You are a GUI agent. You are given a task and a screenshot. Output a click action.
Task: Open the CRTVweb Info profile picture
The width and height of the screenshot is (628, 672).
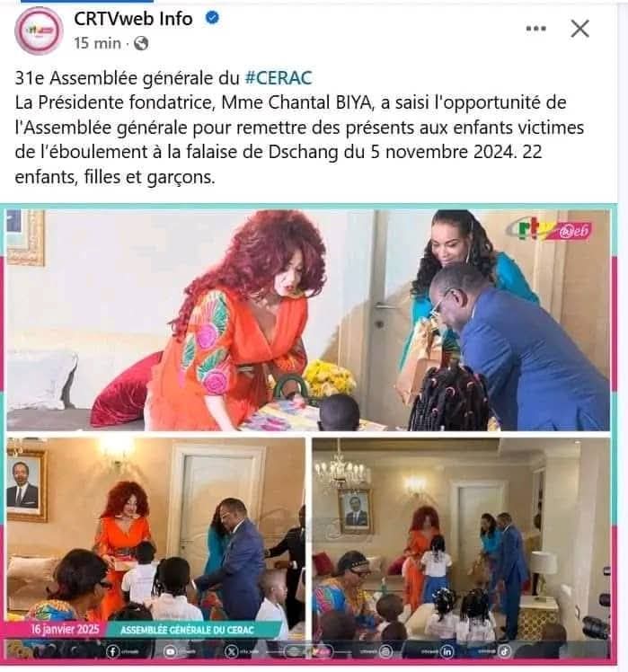39,31
